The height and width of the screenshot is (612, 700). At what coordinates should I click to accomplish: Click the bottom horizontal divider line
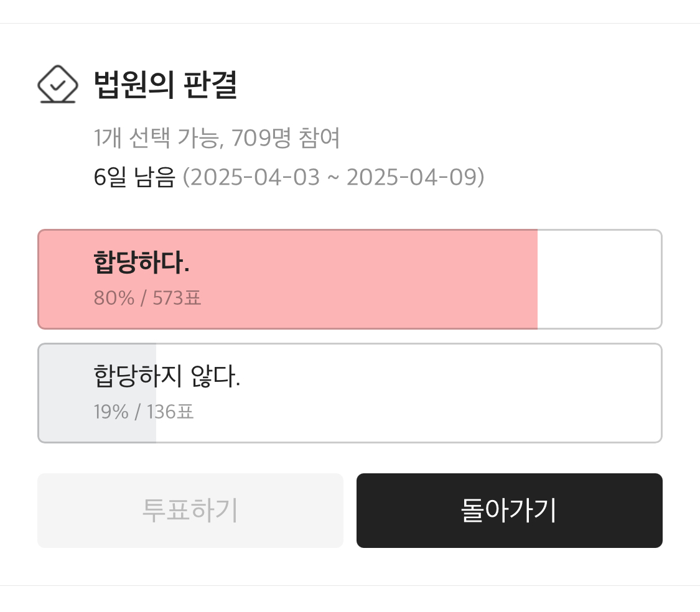point(350,585)
